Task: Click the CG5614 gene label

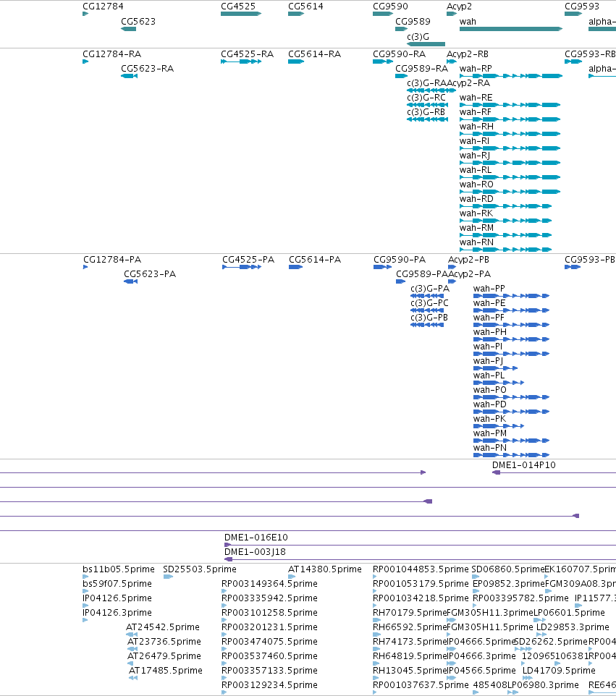Action: [305, 7]
